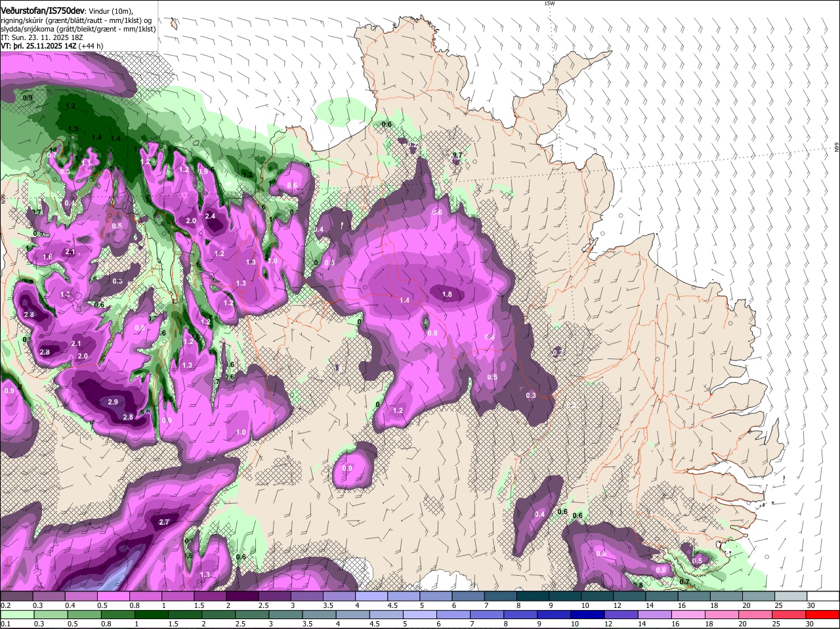The height and width of the screenshot is (629, 840).
Task: Select the 'VT: þri. 25.11.2025 14Z' valid time
Action: [x=39, y=46]
